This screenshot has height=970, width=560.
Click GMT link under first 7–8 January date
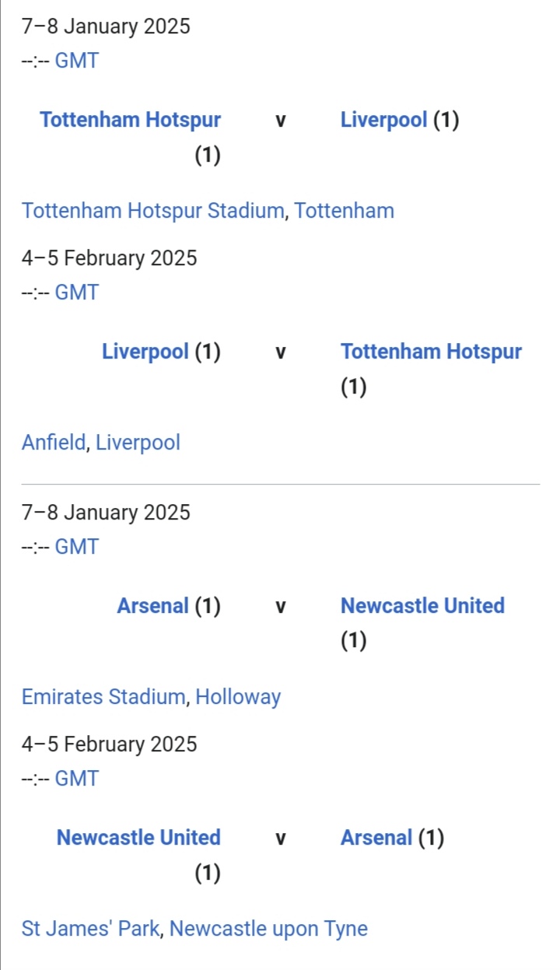[x=77, y=61]
